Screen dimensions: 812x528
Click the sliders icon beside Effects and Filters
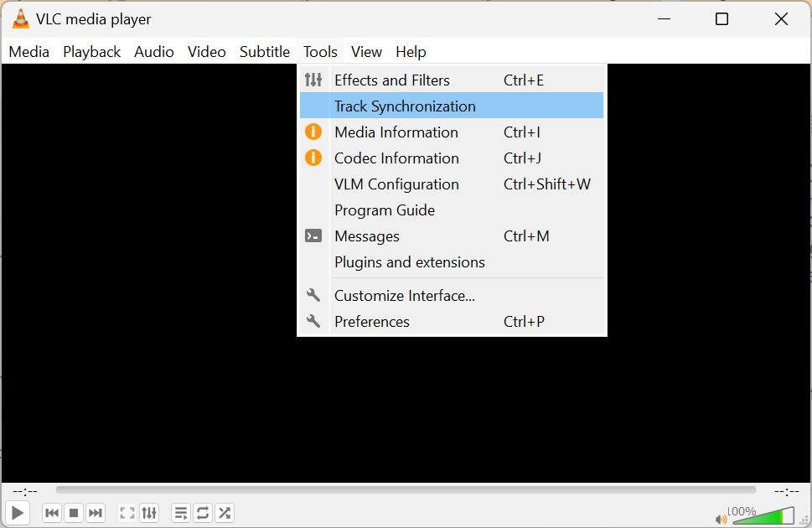click(x=313, y=80)
